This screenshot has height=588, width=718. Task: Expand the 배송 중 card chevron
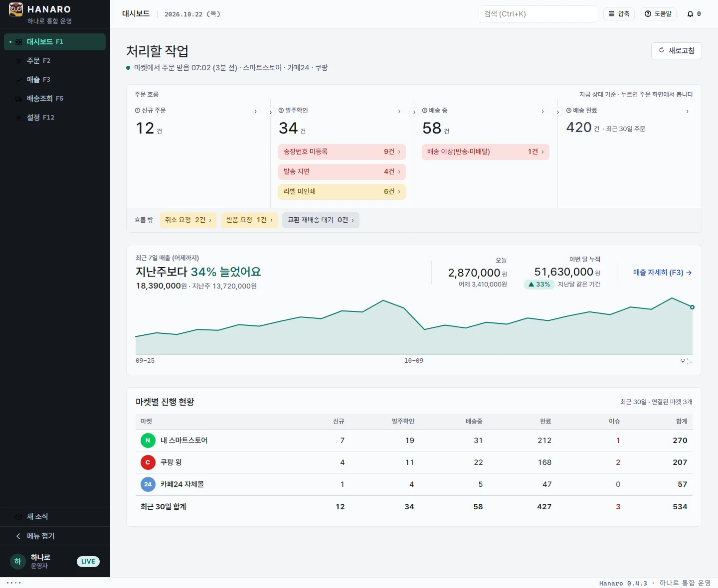coord(543,111)
